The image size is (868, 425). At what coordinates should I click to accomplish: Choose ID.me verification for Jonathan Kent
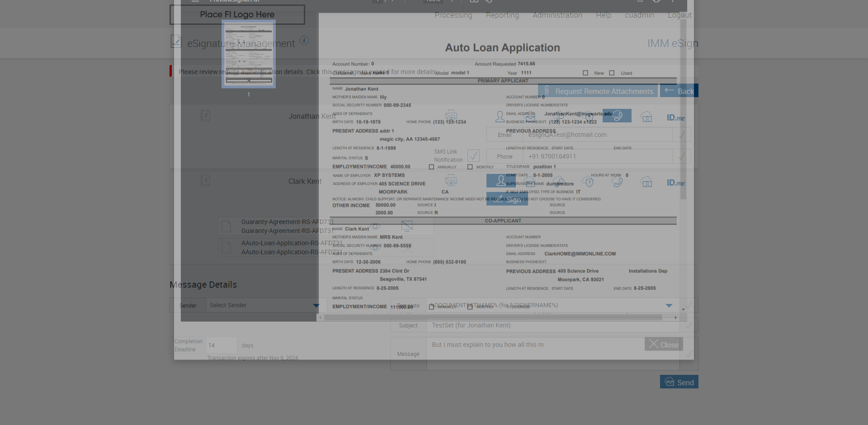(675, 117)
